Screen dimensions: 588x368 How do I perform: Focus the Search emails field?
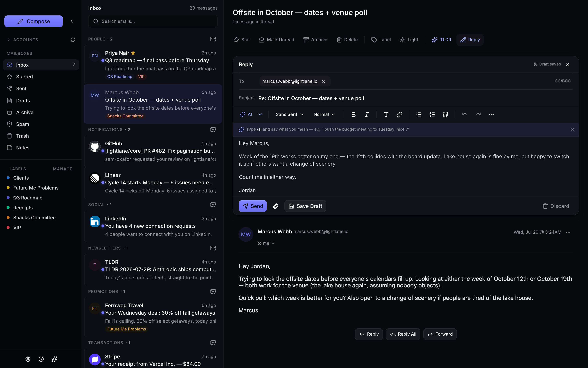[x=153, y=21]
